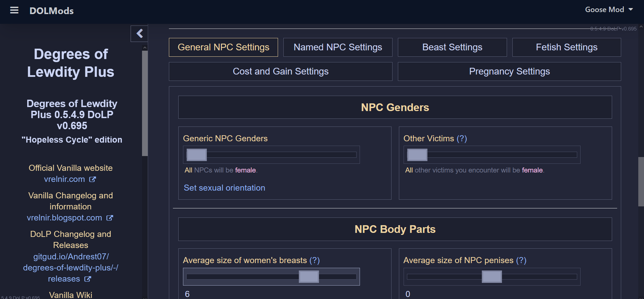Screen dimensions: 644x299
Task: Show help (?) for NPC penises size
Action: click(521, 260)
